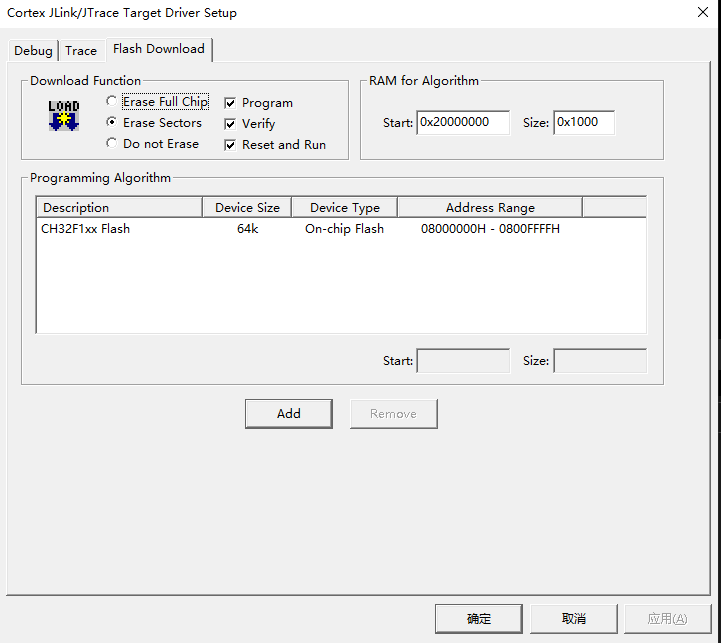Viewport: 721px width, 643px height.
Task: Click the RAM Start address field
Action: click(462, 122)
